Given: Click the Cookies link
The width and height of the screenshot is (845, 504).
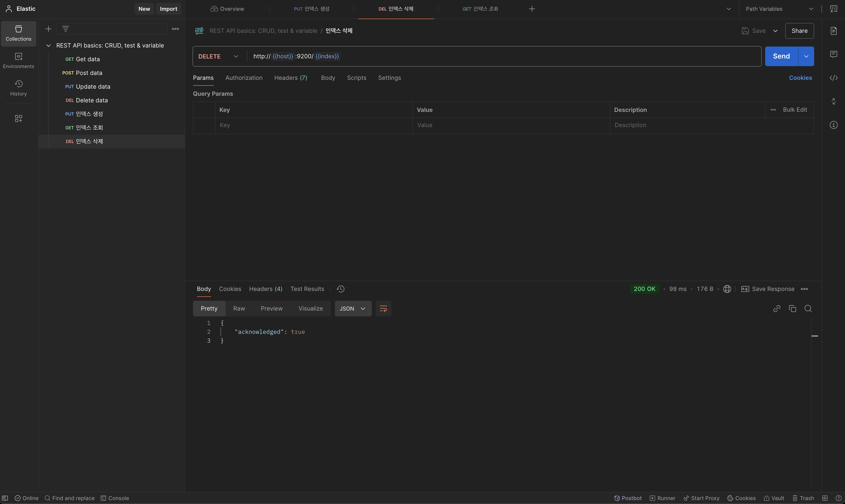Looking at the screenshot, I should pos(800,78).
